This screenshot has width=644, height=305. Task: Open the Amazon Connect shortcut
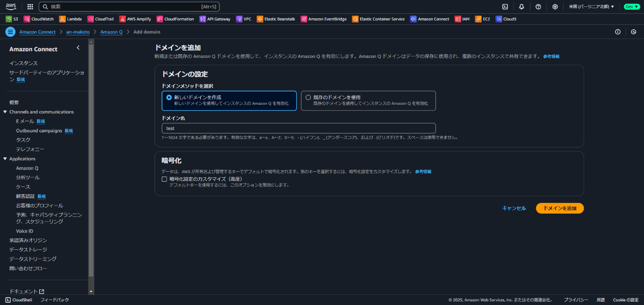(x=430, y=19)
